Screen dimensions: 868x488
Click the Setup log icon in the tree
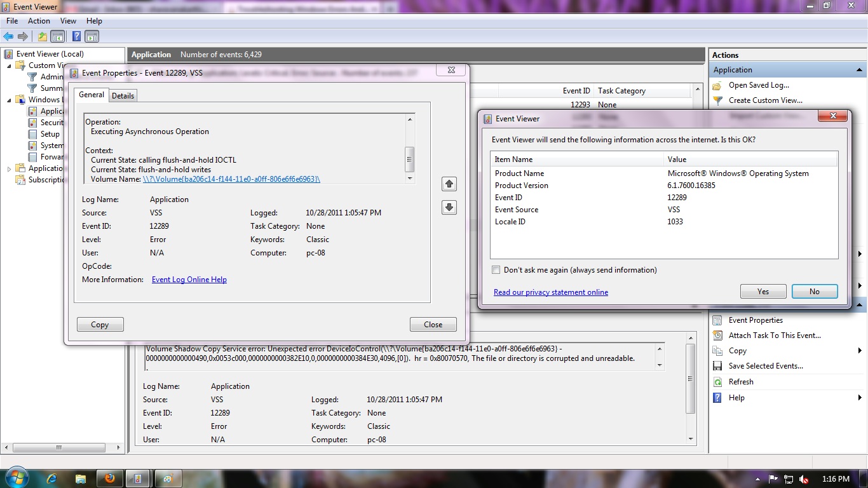tap(32, 134)
